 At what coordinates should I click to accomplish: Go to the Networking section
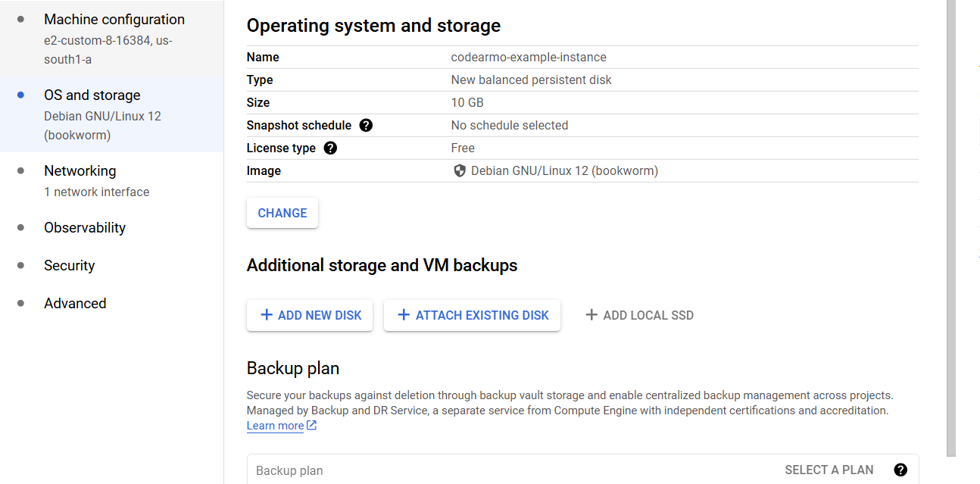coord(112,180)
